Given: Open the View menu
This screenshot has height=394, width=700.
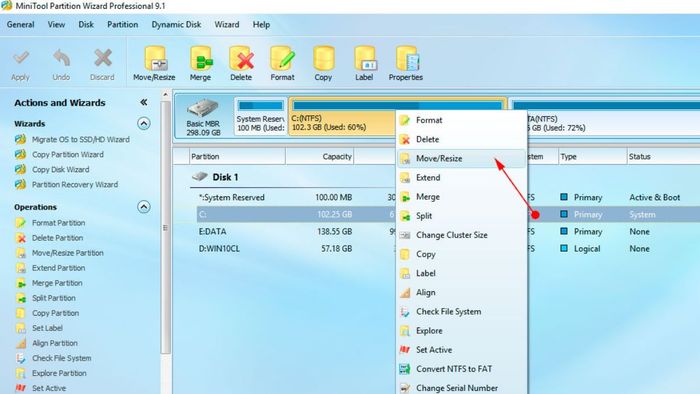Looking at the screenshot, I should pos(56,25).
